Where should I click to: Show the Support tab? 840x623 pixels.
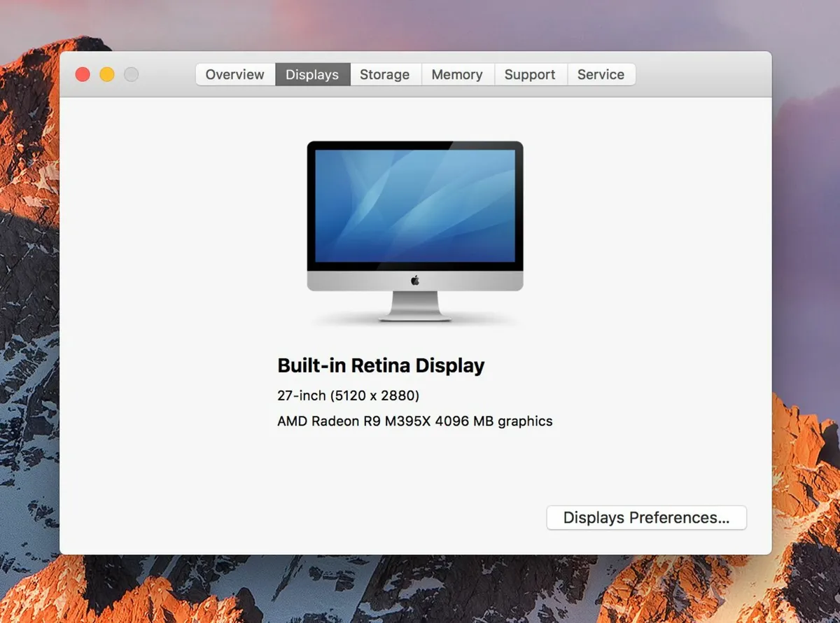(529, 74)
